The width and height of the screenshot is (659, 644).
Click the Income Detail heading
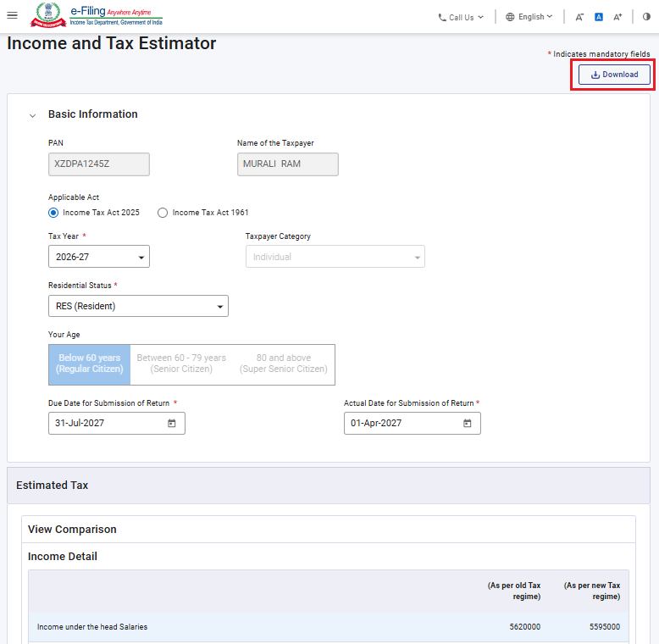[62, 557]
